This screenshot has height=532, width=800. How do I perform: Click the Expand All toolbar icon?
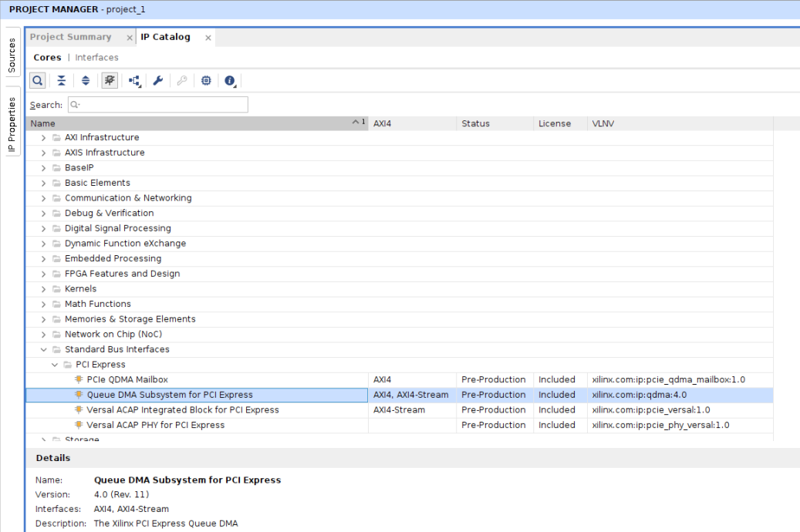pos(86,81)
